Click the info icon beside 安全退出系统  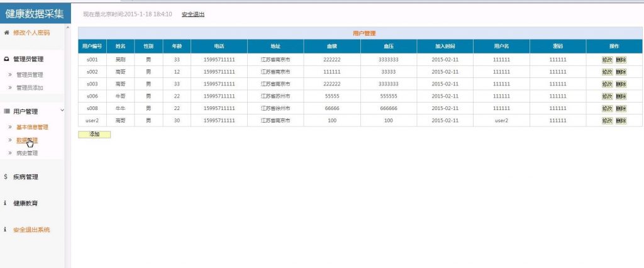coord(5,230)
